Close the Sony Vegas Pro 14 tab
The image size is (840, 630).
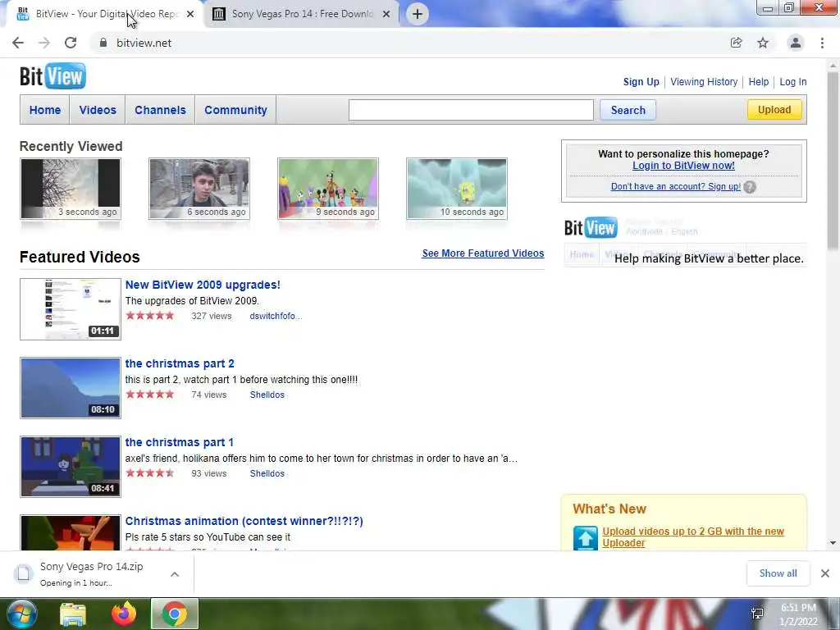point(386,14)
